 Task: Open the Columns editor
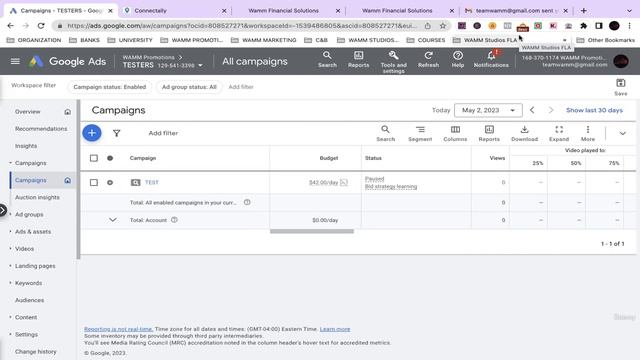[x=455, y=133]
